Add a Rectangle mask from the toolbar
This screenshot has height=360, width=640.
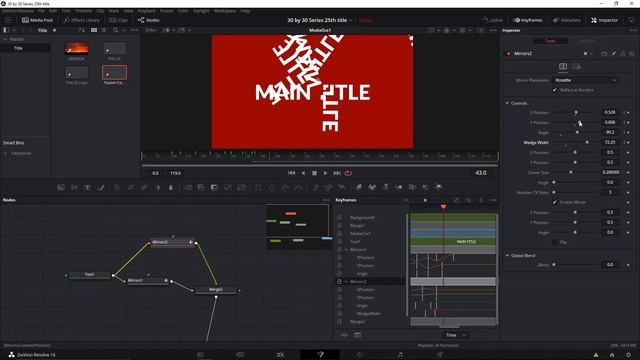click(258, 187)
